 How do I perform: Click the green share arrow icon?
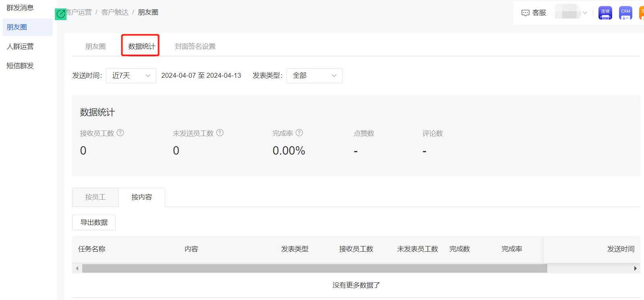[x=60, y=14]
